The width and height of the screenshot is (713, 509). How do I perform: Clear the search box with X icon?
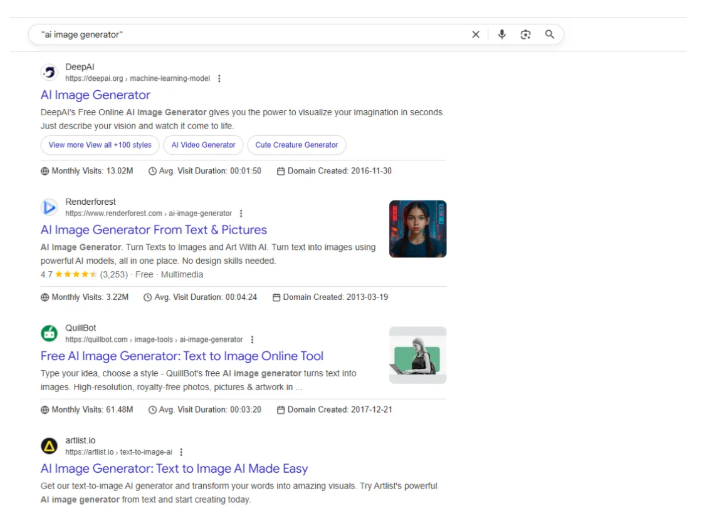(x=476, y=34)
